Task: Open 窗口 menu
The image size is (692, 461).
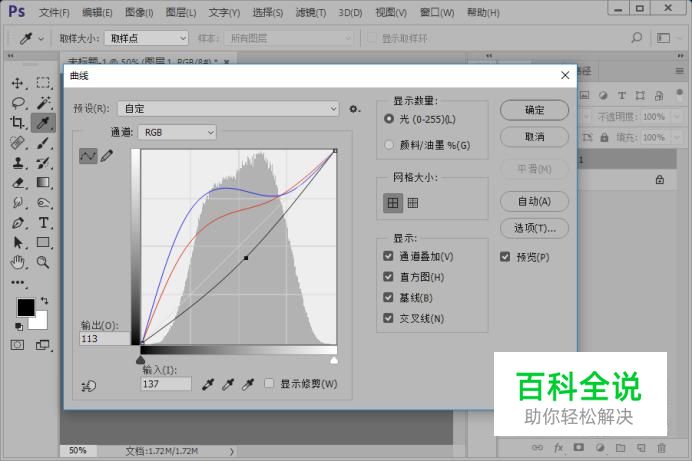Action: pos(437,13)
